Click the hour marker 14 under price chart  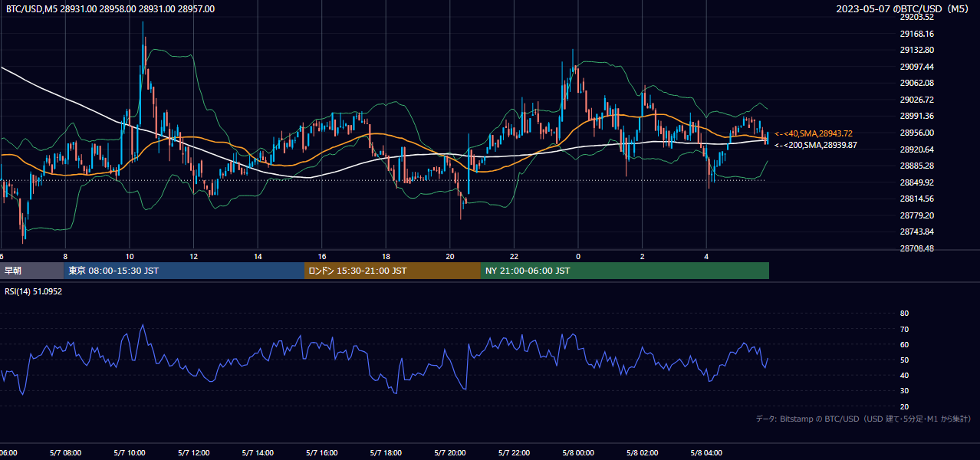[x=258, y=257]
